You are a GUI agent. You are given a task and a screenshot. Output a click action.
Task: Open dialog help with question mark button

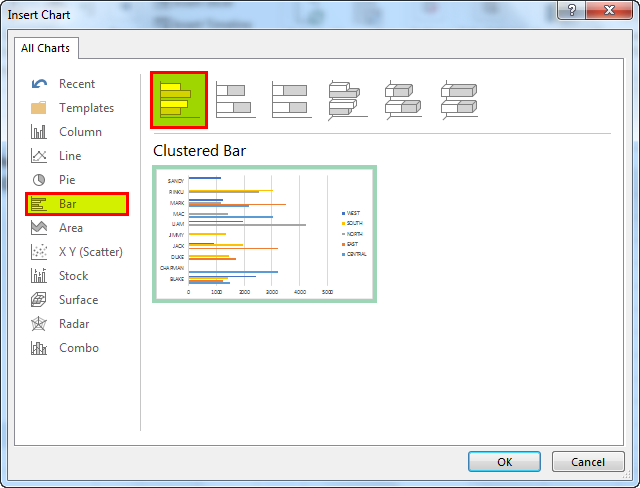click(x=571, y=10)
